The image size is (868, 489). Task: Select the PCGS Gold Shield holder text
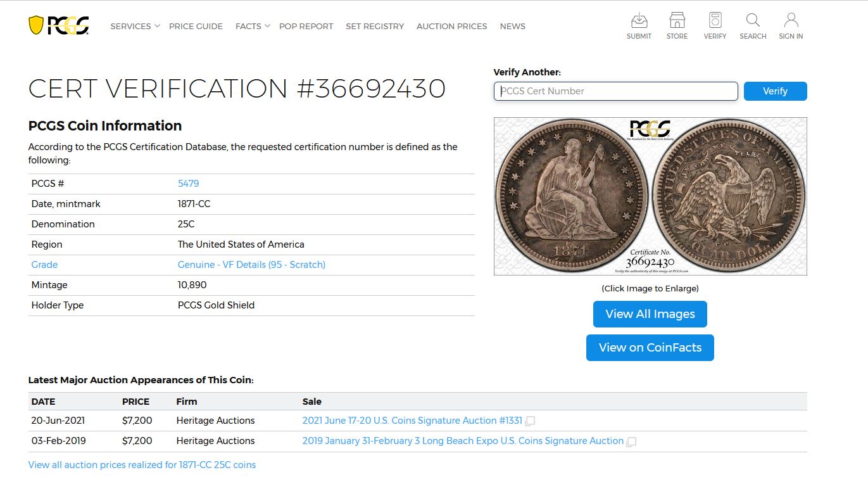216,305
